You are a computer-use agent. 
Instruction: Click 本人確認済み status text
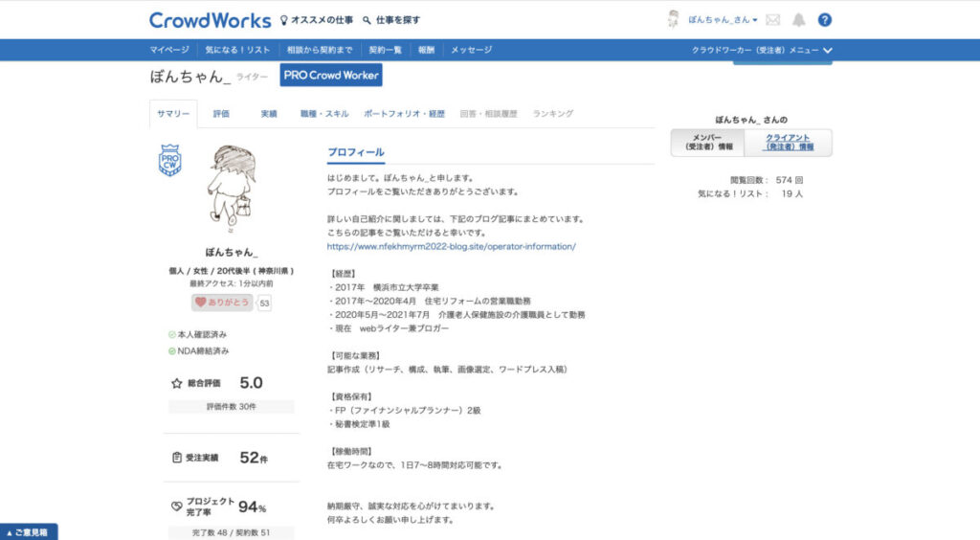(202, 335)
